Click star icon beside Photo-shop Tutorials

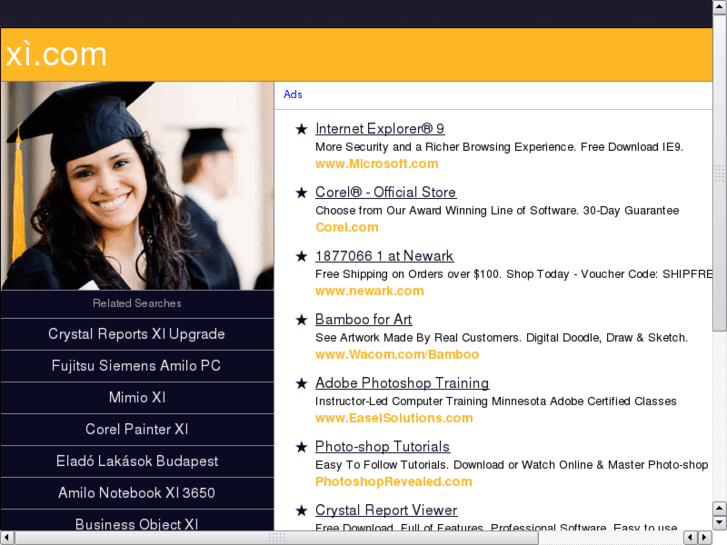point(301,447)
